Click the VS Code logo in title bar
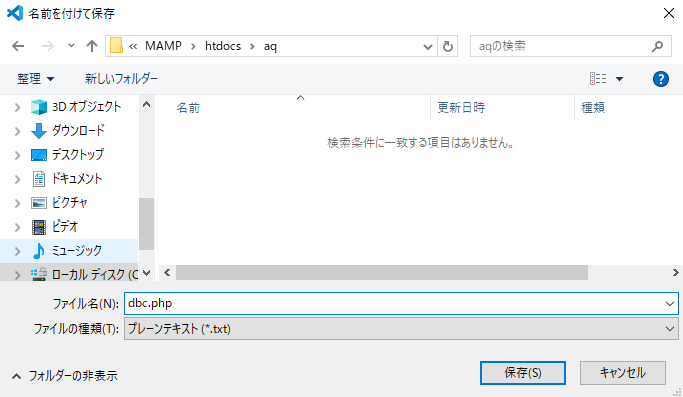This screenshot has height=397, width=683. tap(15, 13)
